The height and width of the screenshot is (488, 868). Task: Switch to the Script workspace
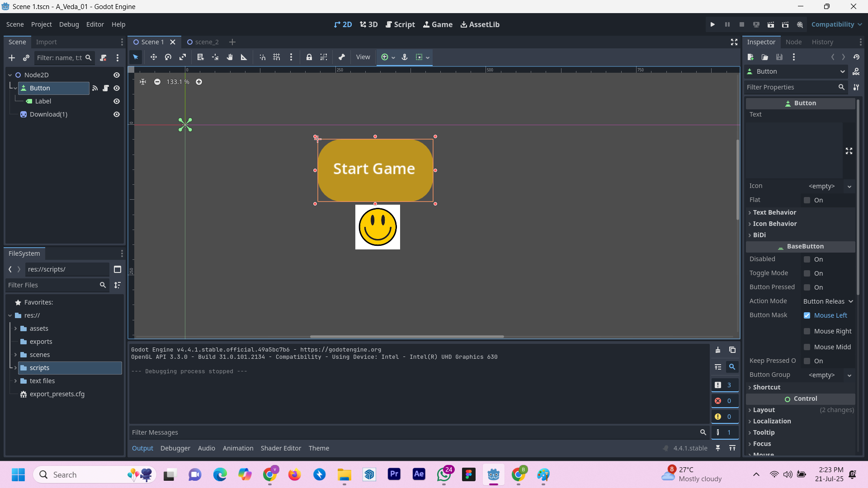click(x=400, y=24)
